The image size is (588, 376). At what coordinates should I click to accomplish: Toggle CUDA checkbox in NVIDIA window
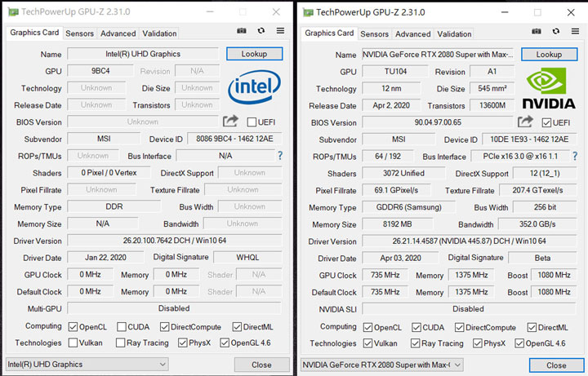point(416,328)
